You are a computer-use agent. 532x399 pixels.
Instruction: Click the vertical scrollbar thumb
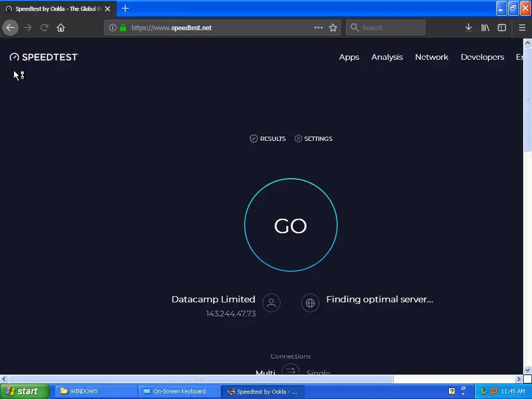point(527,98)
